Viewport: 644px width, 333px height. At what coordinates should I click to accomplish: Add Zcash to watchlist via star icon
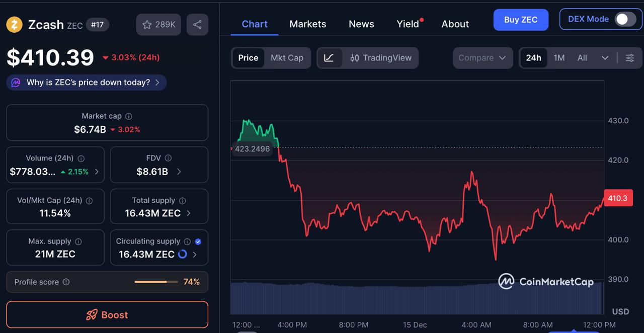(x=147, y=24)
